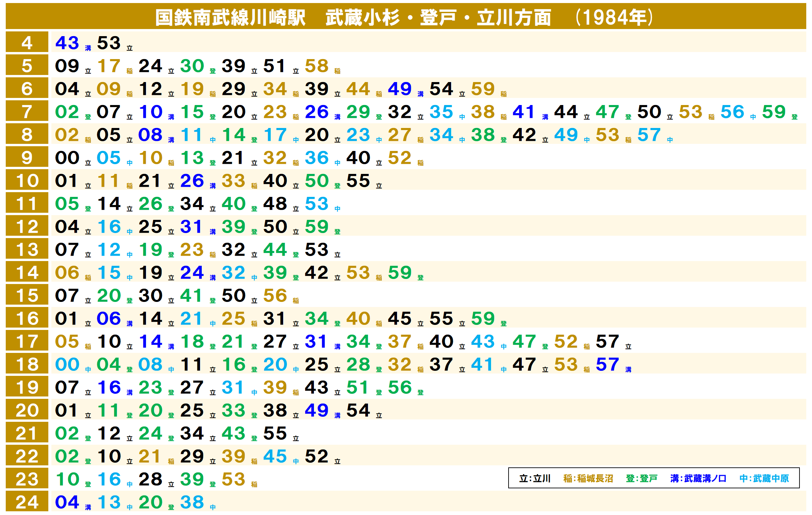Click the 53 departure in hour 4 row
The height and width of the screenshot is (515, 812).
(109, 43)
